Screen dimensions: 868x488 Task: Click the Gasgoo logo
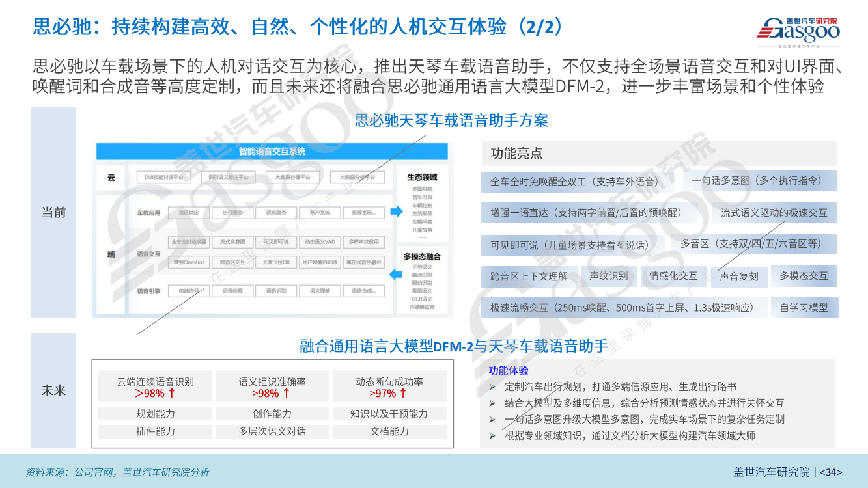pyautogui.click(x=798, y=32)
